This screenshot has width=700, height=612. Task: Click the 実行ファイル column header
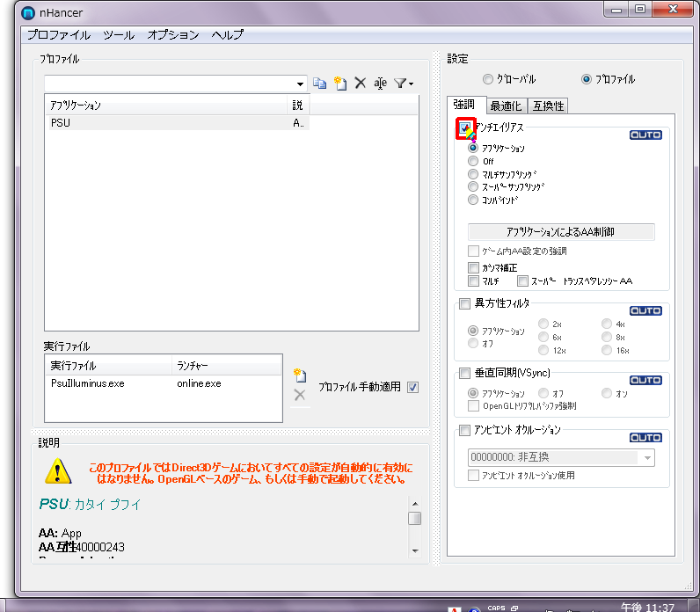pos(108,366)
